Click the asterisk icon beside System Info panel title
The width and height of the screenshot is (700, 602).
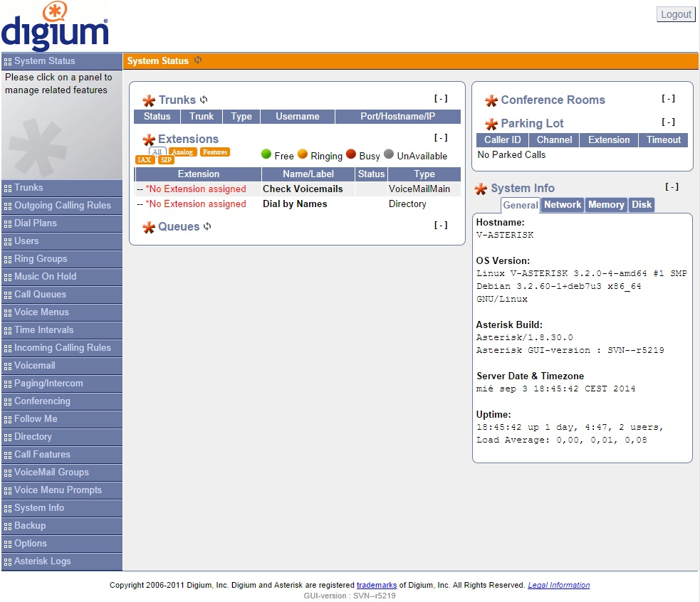(481, 189)
